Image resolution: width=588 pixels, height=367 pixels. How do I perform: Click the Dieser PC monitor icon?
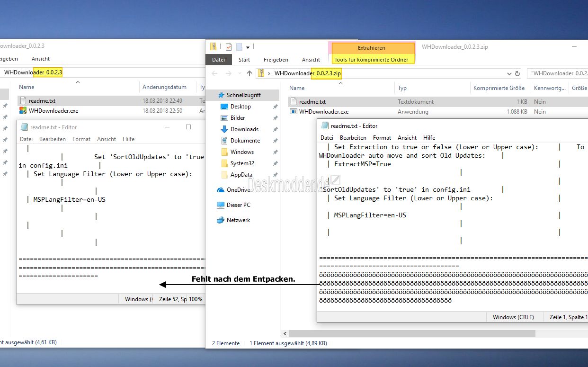(x=221, y=205)
